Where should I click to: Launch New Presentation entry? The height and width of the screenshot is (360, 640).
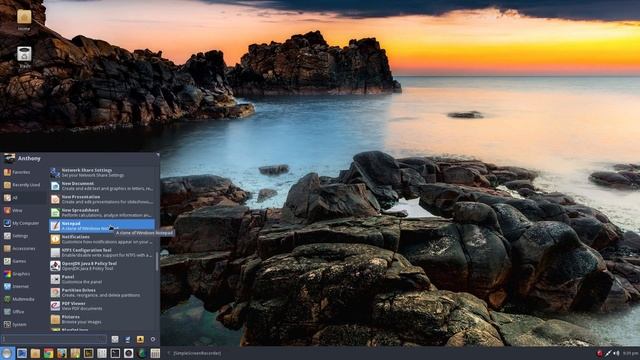click(x=102, y=199)
